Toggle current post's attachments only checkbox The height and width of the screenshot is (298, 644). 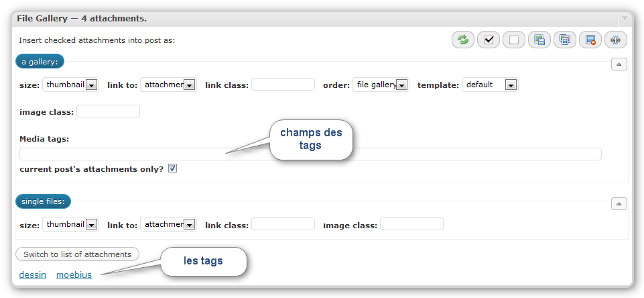click(172, 168)
